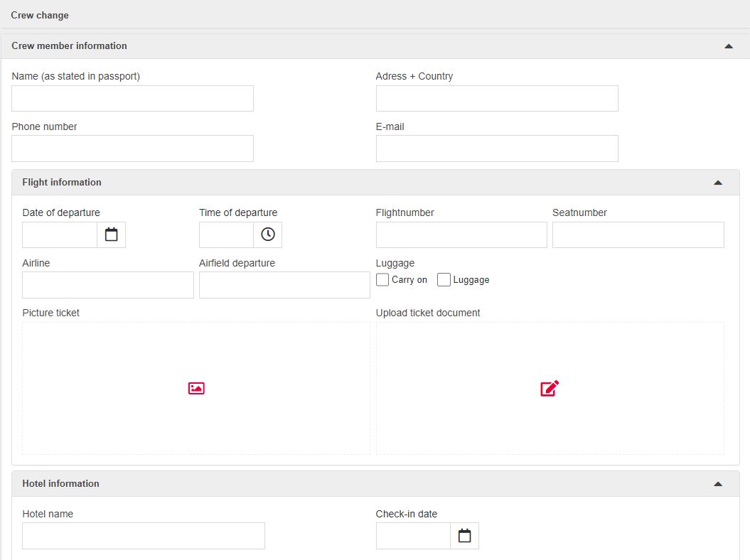Click the Upload ticket document edit icon
The height and width of the screenshot is (560, 750).
click(550, 388)
